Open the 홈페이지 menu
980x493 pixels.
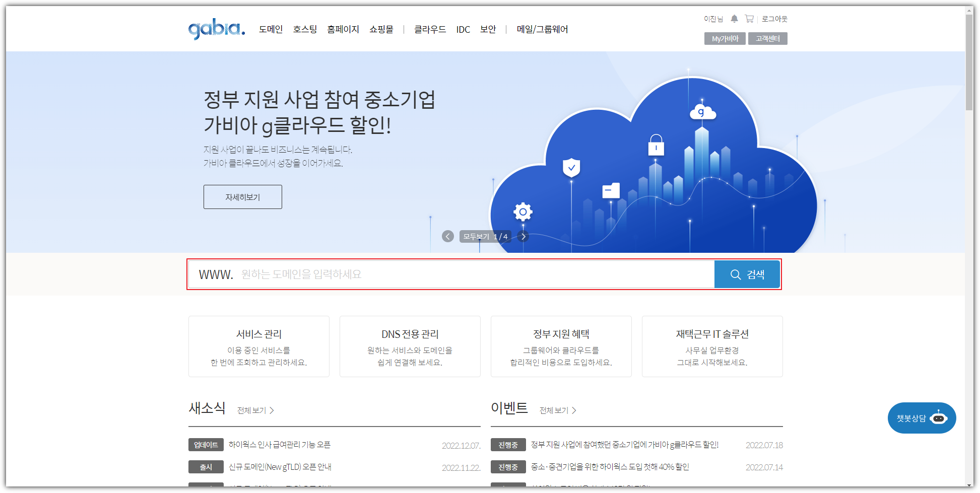[x=343, y=29]
